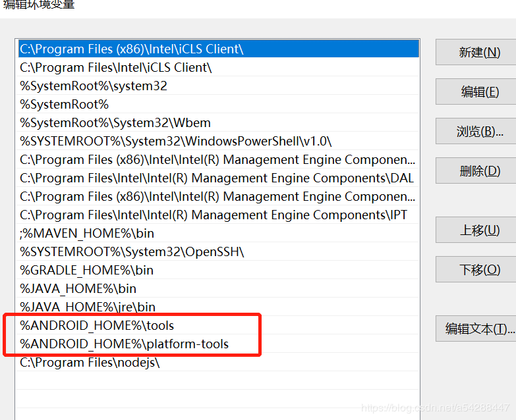Select C:\Program Files (x86)\Intel\iCLS Client\ entry

[217, 49]
